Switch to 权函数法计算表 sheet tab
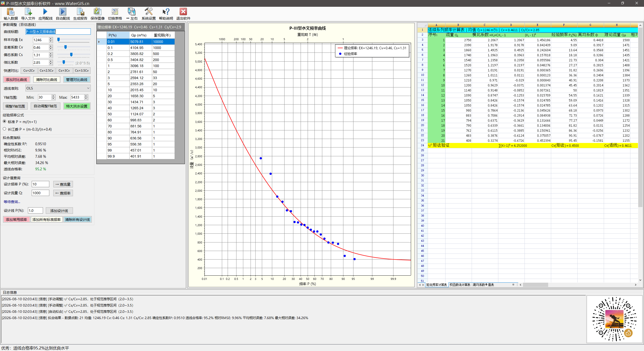644x351 pixels. tap(460, 285)
